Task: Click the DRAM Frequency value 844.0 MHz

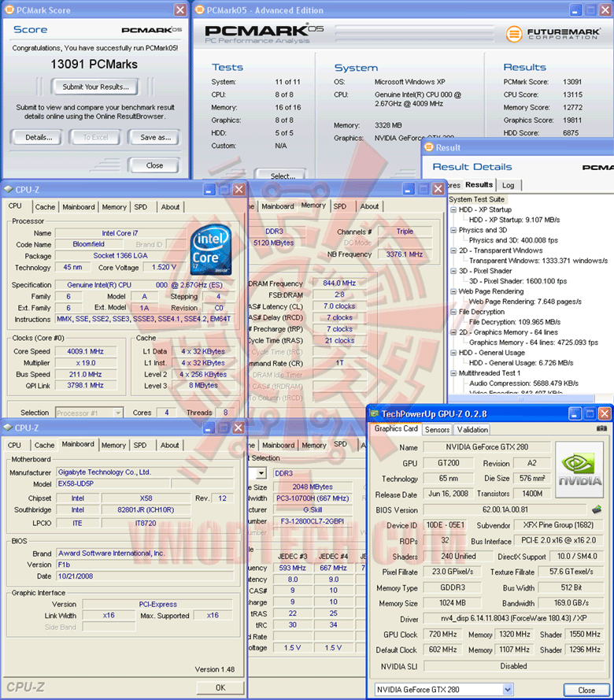Action: [339, 283]
